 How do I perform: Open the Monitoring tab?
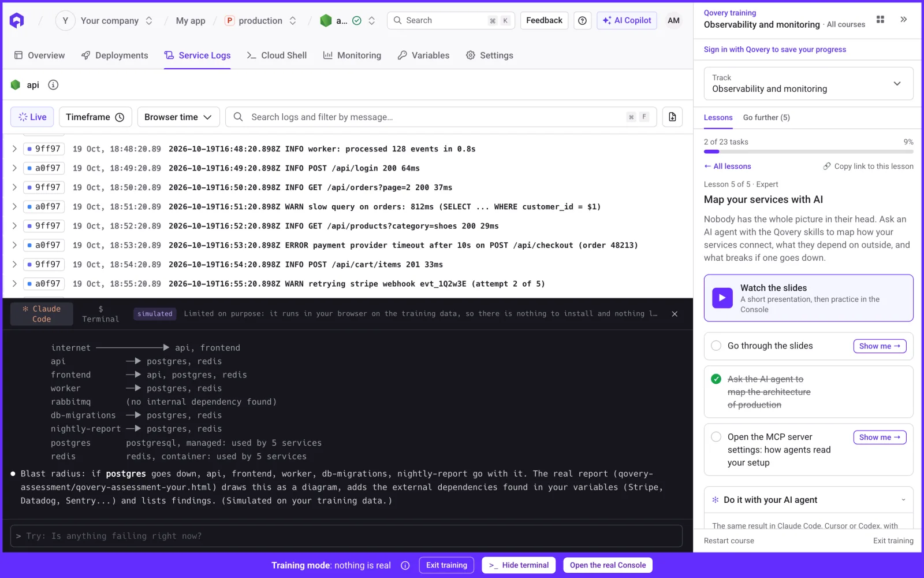click(352, 55)
